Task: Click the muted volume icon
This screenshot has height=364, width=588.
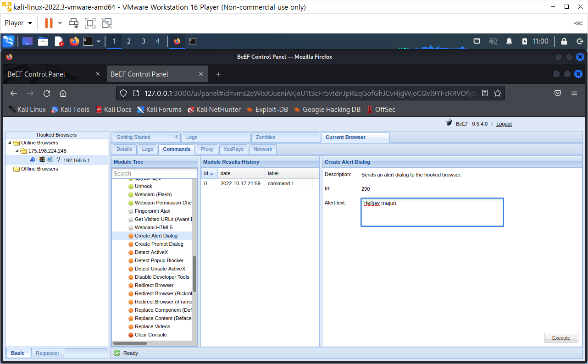Action: [493, 41]
